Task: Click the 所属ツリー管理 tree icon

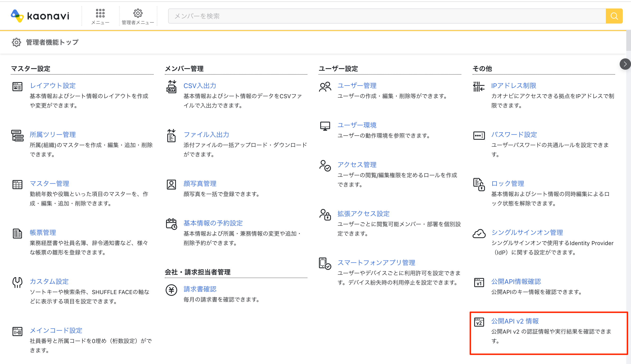Action: pyautogui.click(x=17, y=136)
